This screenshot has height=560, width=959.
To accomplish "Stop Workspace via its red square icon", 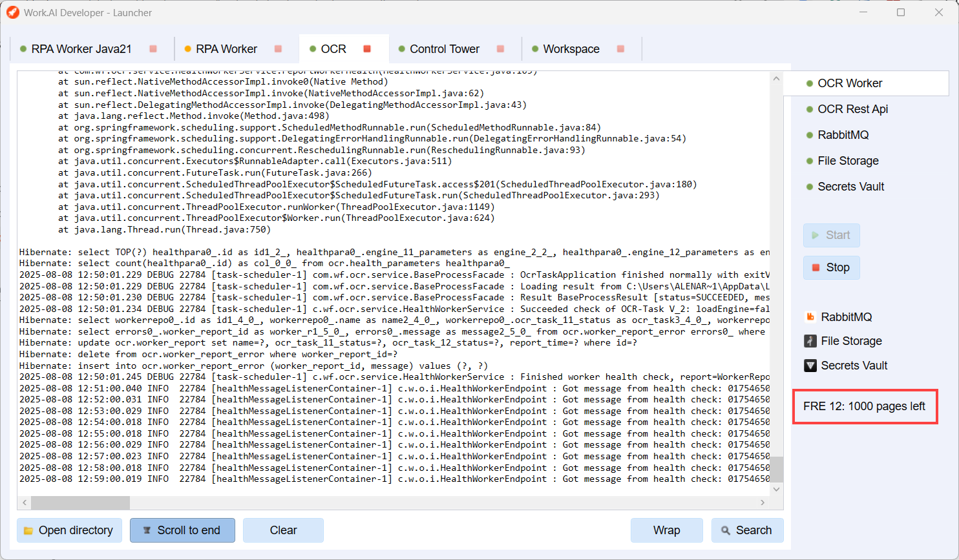I will pos(621,49).
